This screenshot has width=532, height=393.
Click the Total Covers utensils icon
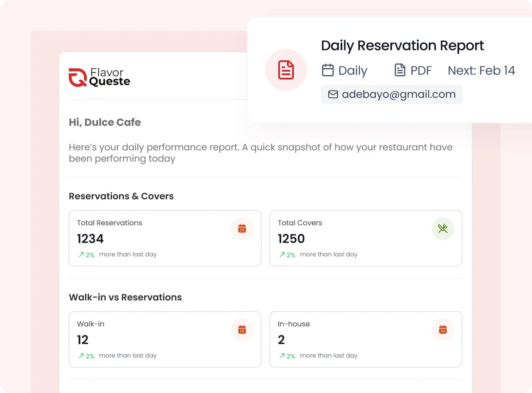(443, 229)
